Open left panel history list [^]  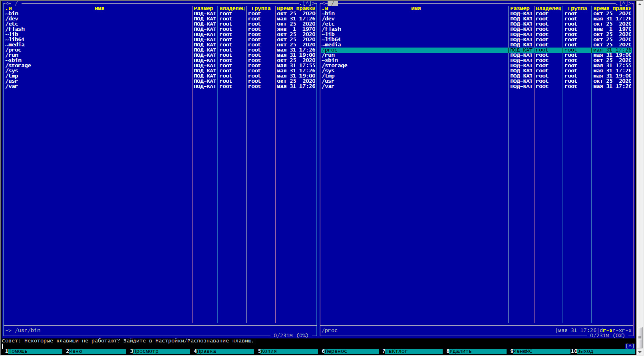pos(307,3)
